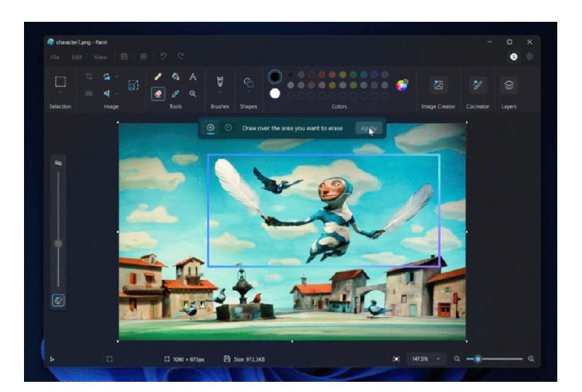Open Image Creator
The image size is (582, 392).
coord(439,85)
